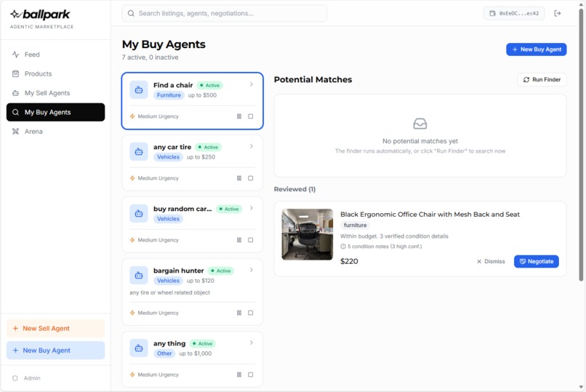Click the furniture tag on chair listing
This screenshot has width=586, height=392.
[x=355, y=225]
